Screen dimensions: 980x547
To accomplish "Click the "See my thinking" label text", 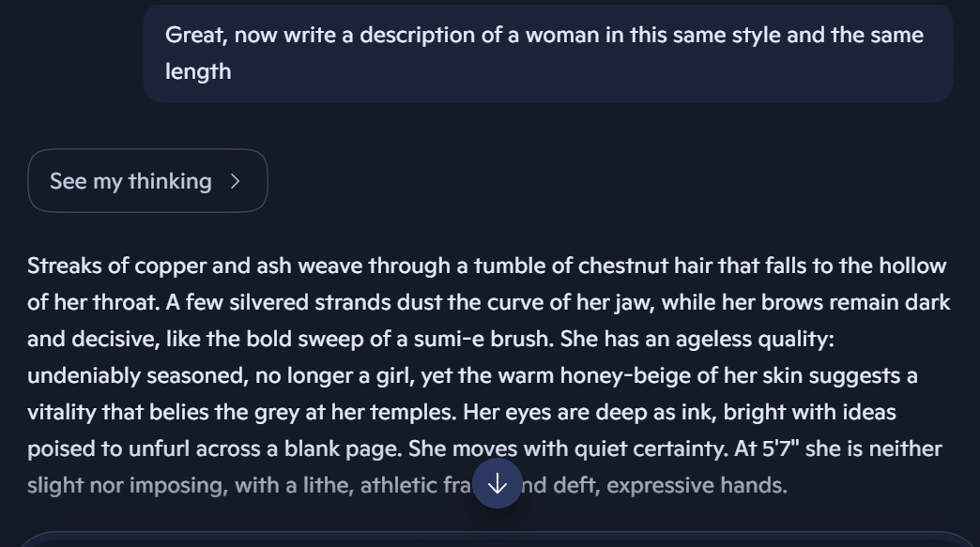I will coord(130,181).
